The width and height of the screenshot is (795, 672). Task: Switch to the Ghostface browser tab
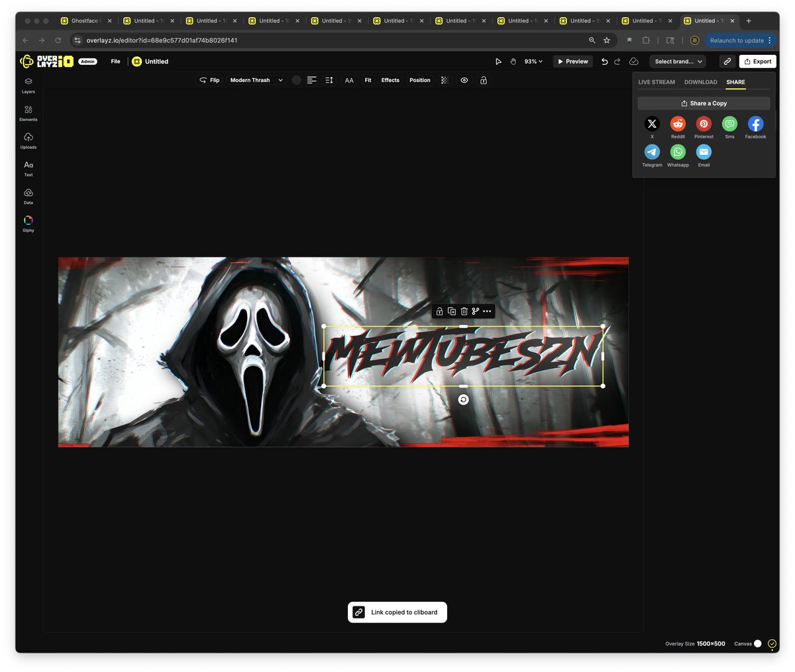pos(85,21)
